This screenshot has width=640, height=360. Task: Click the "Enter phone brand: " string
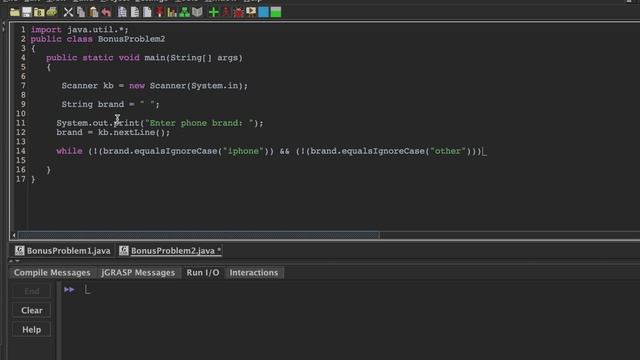(x=200, y=123)
